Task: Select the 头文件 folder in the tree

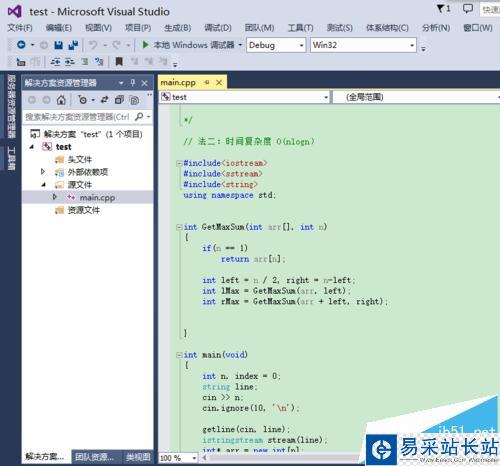Action: tap(80, 159)
